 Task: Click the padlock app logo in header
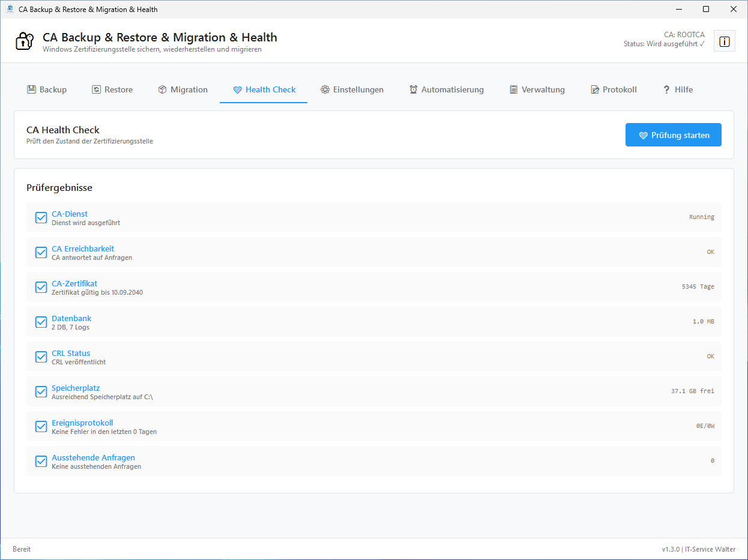click(x=24, y=41)
